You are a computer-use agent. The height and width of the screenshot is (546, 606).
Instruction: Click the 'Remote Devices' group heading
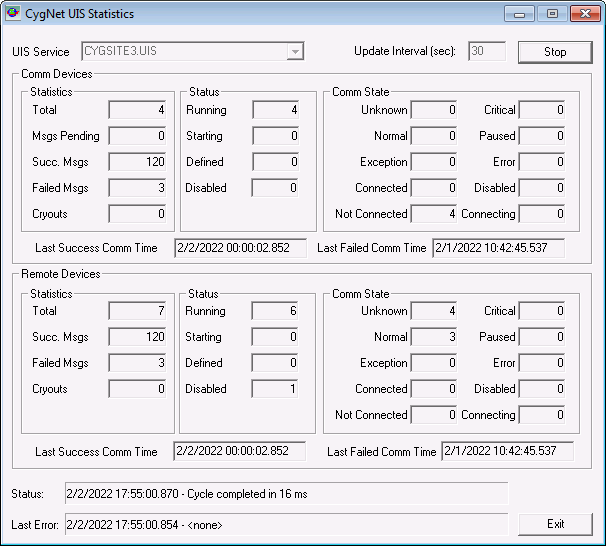[61, 274]
